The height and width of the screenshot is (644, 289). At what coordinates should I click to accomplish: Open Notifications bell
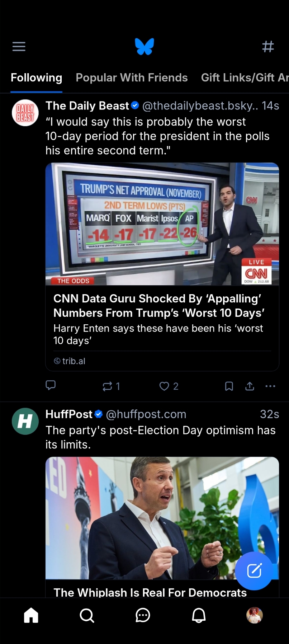[x=199, y=615]
